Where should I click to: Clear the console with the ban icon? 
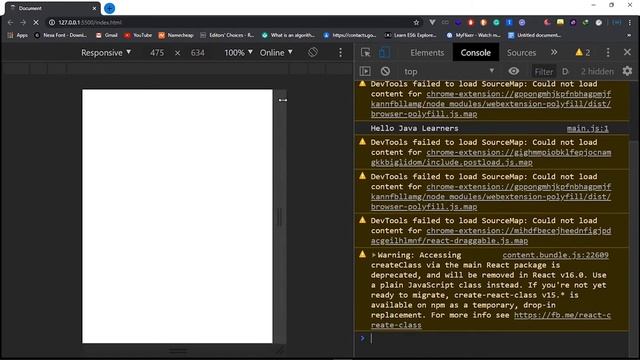[x=385, y=71]
